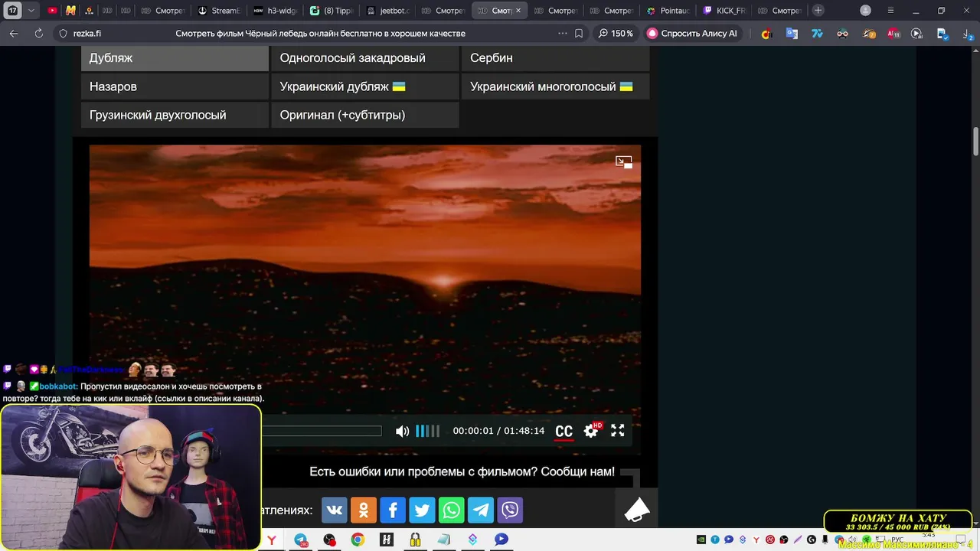
Task: Open the 150% zoom indicator
Action: [616, 34]
